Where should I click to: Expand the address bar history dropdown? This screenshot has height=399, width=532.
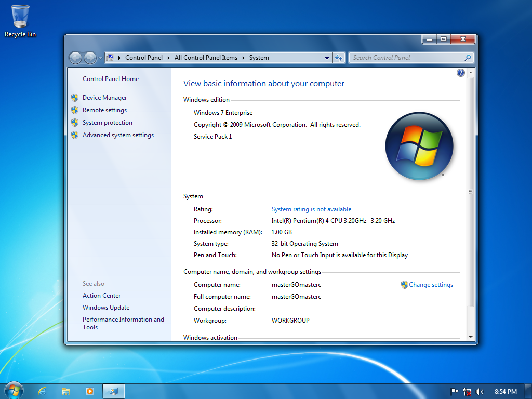[327, 58]
